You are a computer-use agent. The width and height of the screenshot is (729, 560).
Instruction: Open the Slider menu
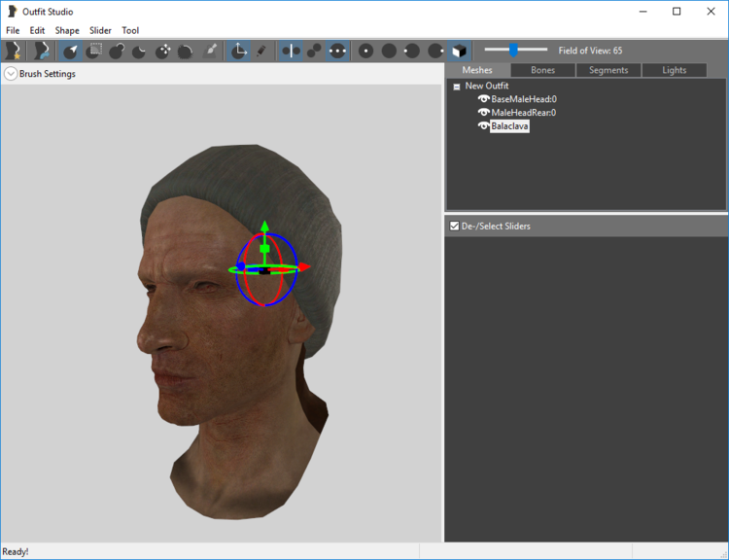pyautogui.click(x=100, y=30)
